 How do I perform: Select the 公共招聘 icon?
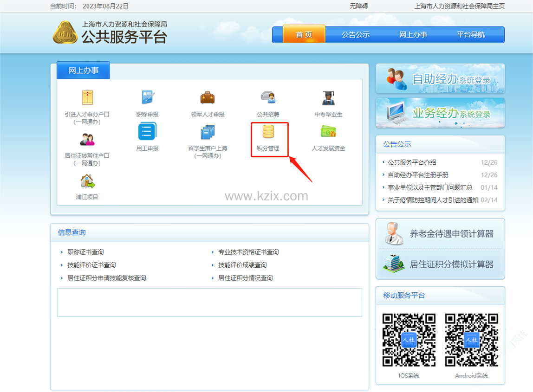click(x=268, y=98)
